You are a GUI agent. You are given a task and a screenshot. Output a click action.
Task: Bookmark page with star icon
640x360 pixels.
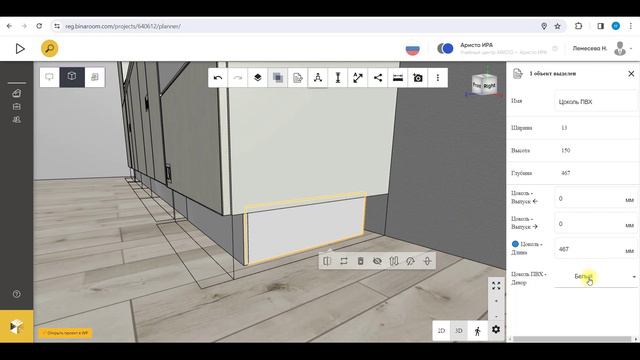coord(558,26)
